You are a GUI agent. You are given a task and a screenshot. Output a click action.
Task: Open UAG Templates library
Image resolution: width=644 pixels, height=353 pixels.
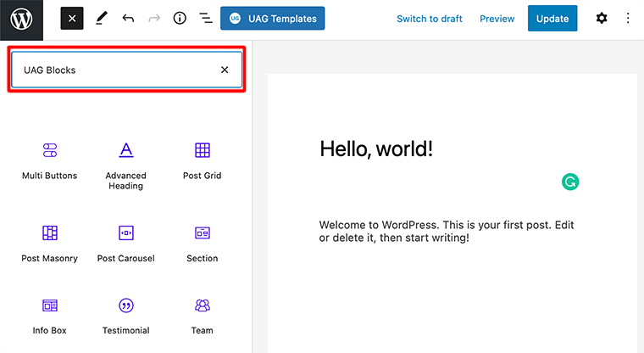click(x=272, y=19)
